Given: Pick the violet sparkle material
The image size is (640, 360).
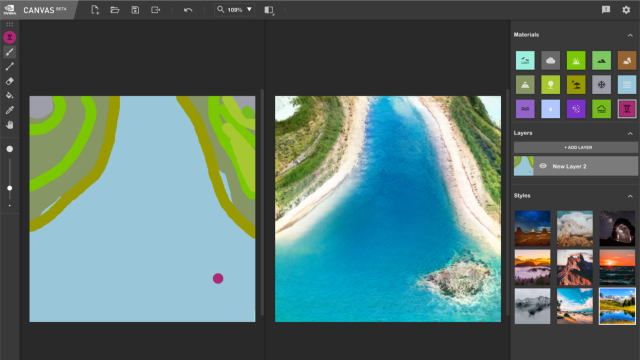Looking at the screenshot, I should tap(576, 109).
